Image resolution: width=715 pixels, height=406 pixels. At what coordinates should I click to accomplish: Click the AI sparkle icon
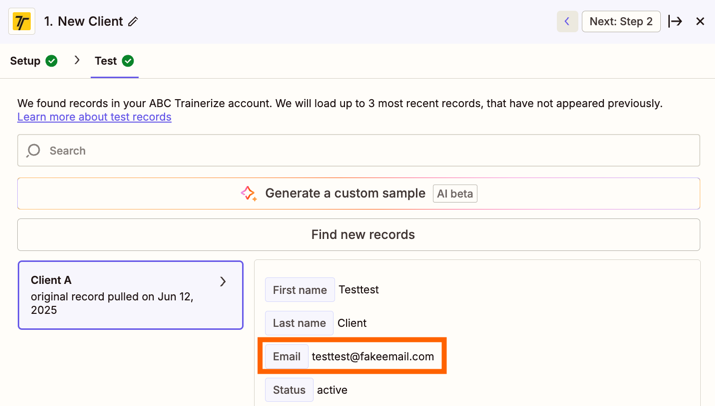[x=249, y=193]
